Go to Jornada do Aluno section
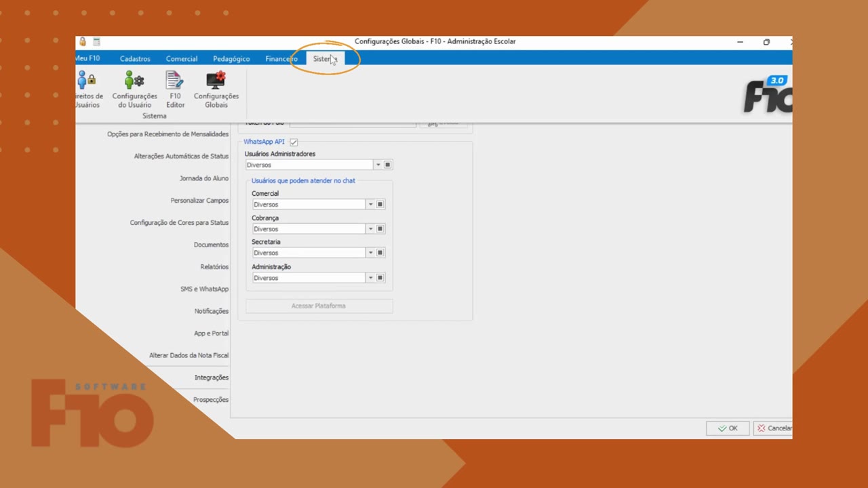Viewport: 868px width, 488px height. pyautogui.click(x=204, y=178)
